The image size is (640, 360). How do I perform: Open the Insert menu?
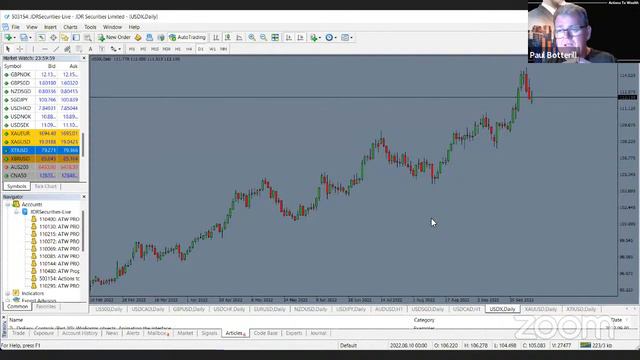[50, 27]
